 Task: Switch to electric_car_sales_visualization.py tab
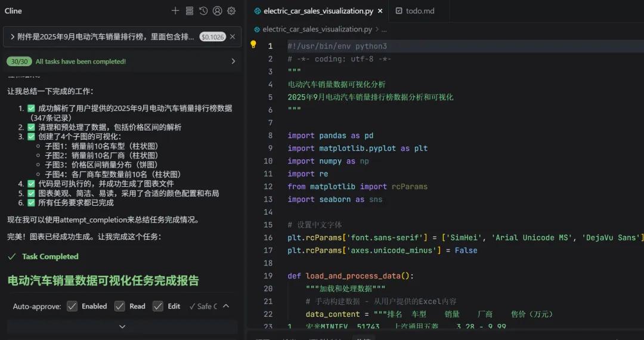318,11
